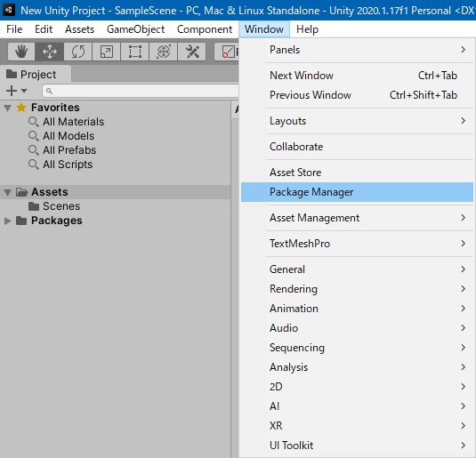Screen dimensions: 476x458
Task: Select All Scripts saved search
Action: point(68,165)
